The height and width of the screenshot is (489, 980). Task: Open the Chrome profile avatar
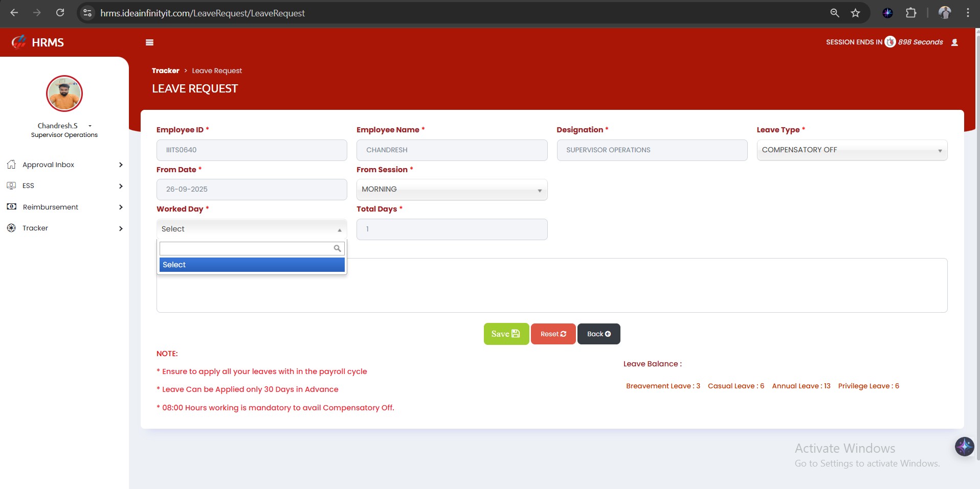(x=945, y=13)
